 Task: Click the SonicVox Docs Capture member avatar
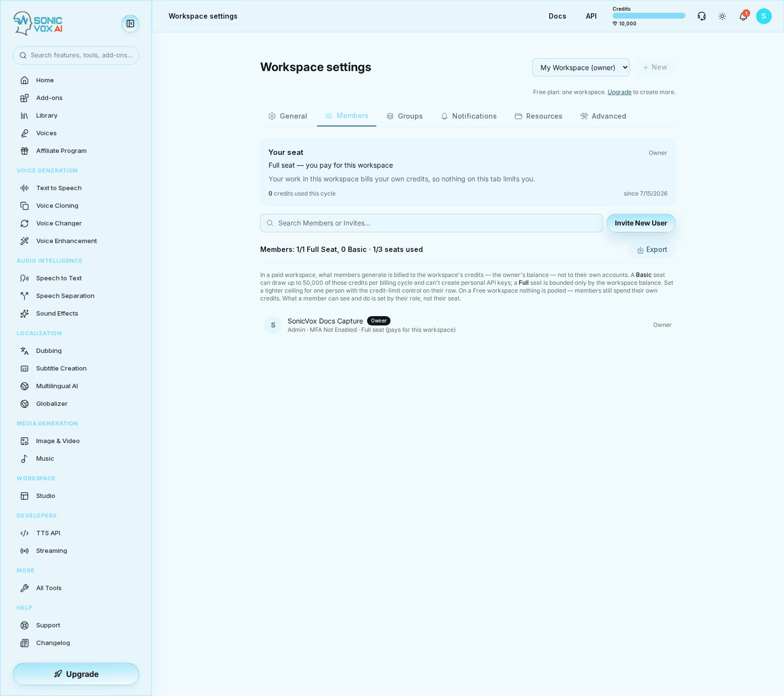(x=273, y=325)
